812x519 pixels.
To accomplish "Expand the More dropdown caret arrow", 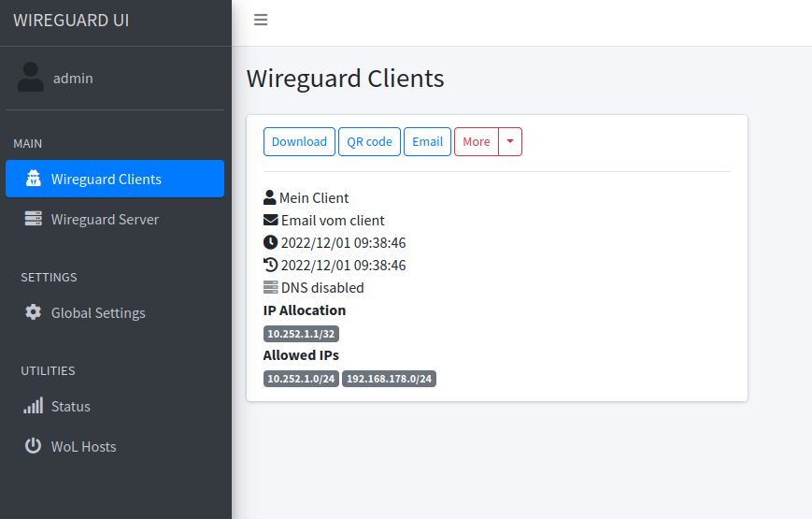I will pos(510,141).
